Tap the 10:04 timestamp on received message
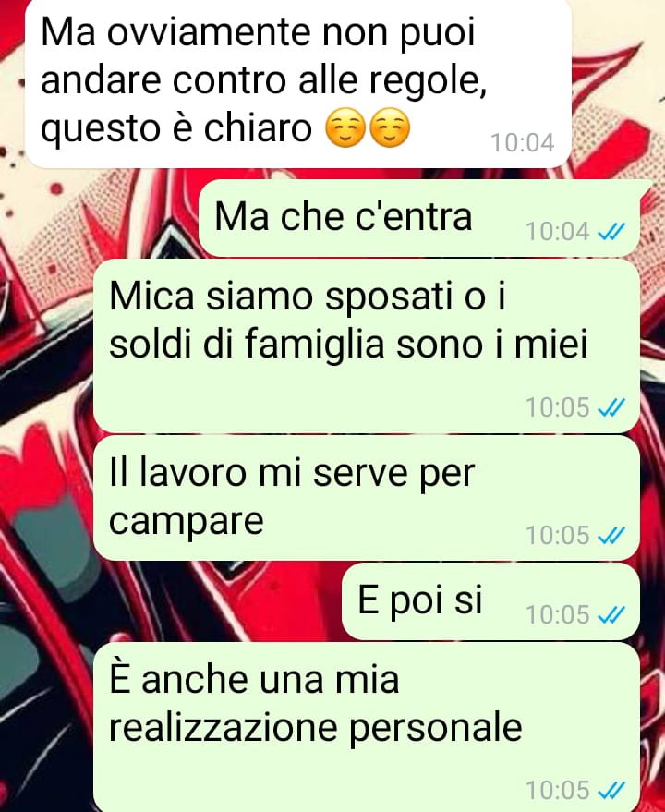Screen dimensions: 665x812 pyautogui.click(x=523, y=143)
